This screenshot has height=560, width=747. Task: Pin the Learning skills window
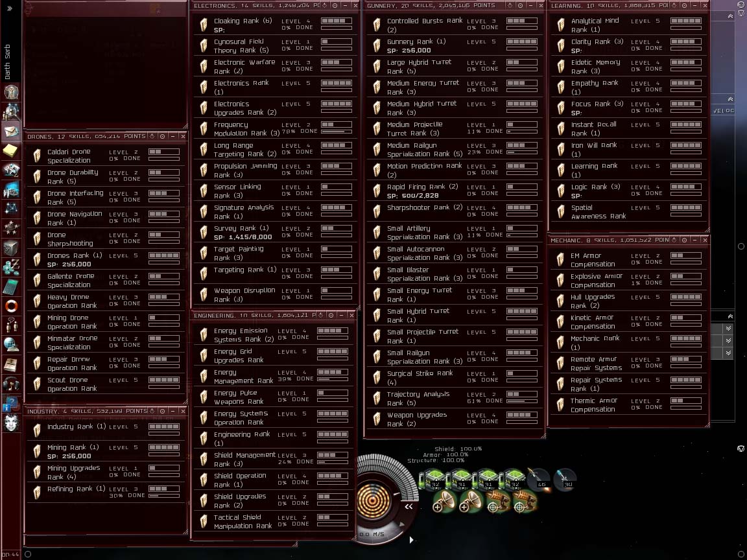click(x=674, y=6)
